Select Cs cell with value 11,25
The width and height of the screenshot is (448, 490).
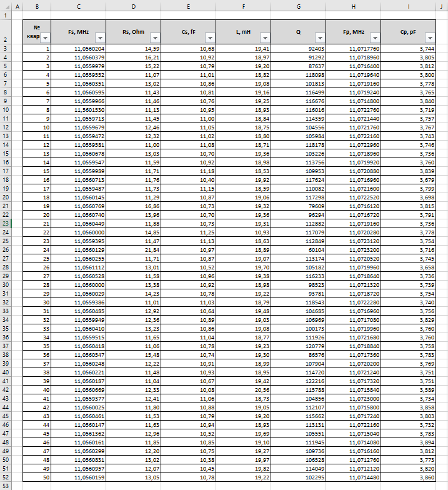(189, 232)
